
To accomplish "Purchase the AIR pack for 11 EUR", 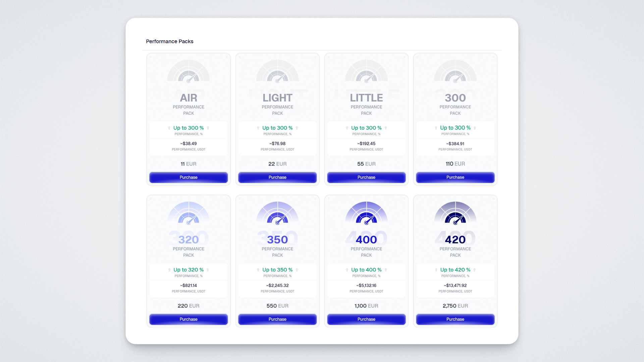I will pyautogui.click(x=189, y=177).
